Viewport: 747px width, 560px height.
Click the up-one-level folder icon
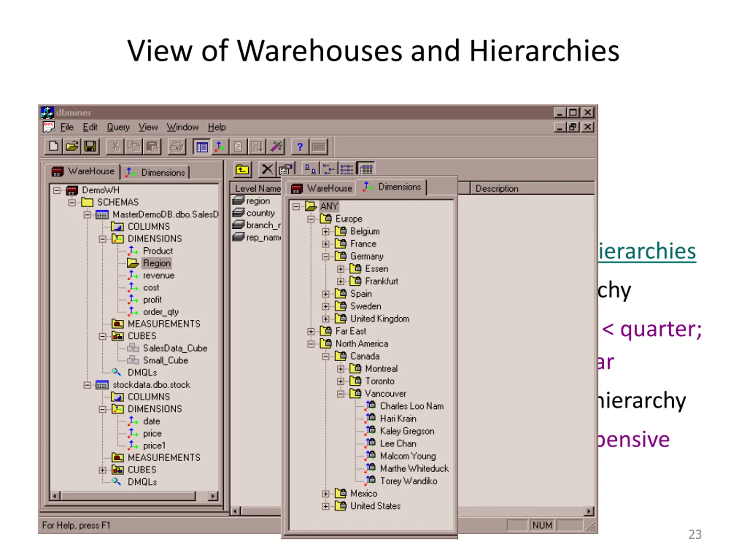pyautogui.click(x=242, y=169)
